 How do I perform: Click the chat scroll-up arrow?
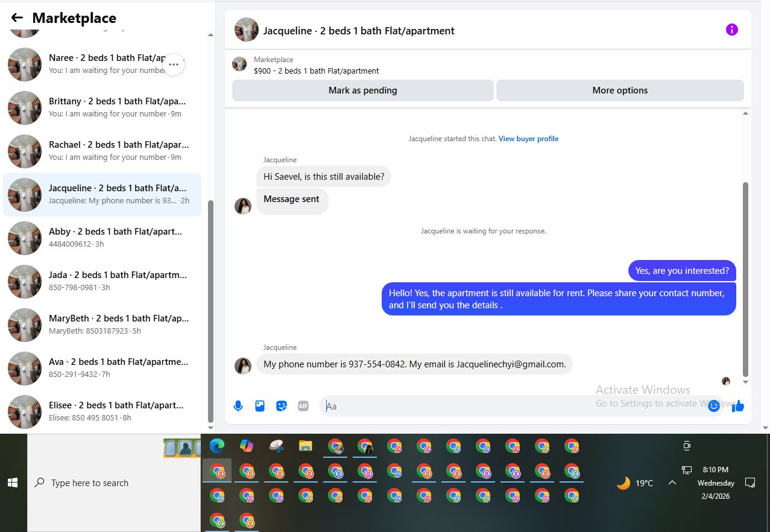[x=746, y=113]
